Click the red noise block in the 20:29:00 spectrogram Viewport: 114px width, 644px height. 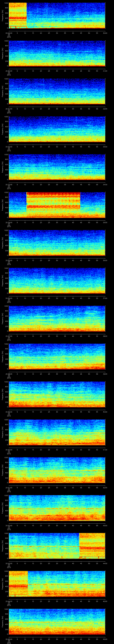[18, 16]
